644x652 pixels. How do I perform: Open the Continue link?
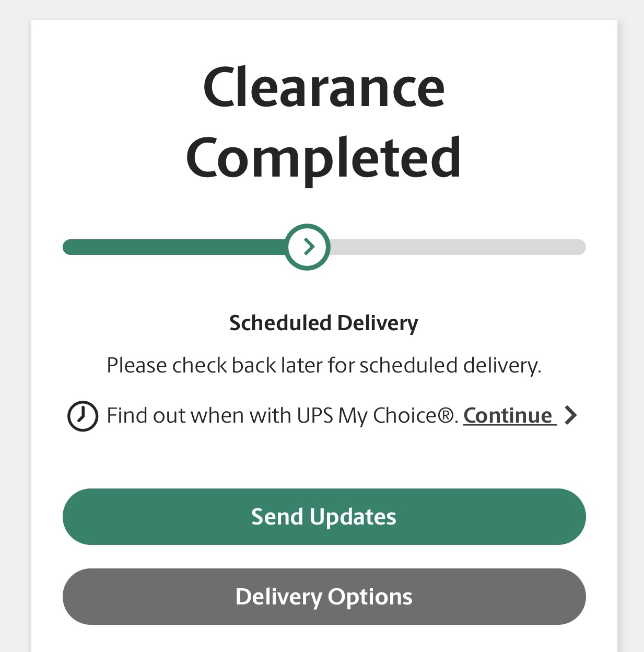click(508, 416)
